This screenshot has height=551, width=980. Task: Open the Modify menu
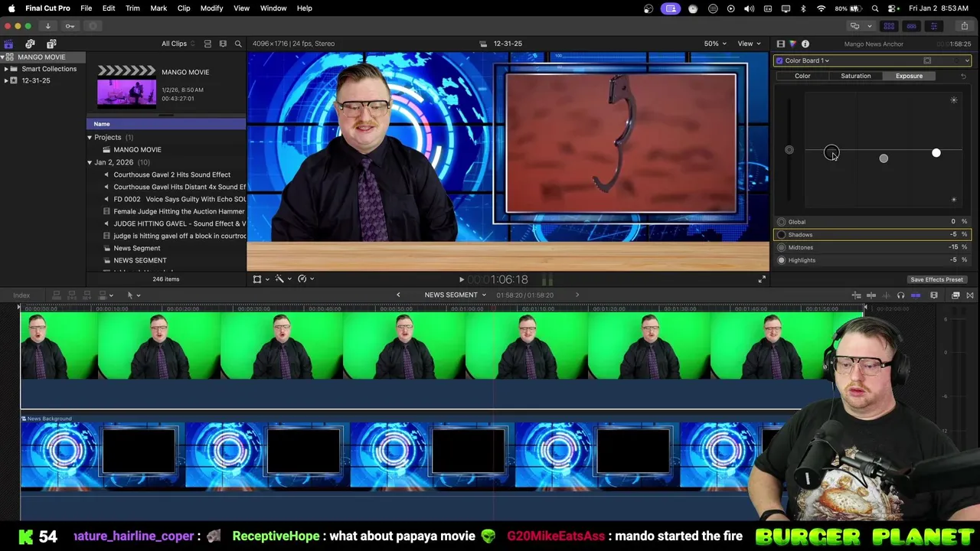pos(211,8)
